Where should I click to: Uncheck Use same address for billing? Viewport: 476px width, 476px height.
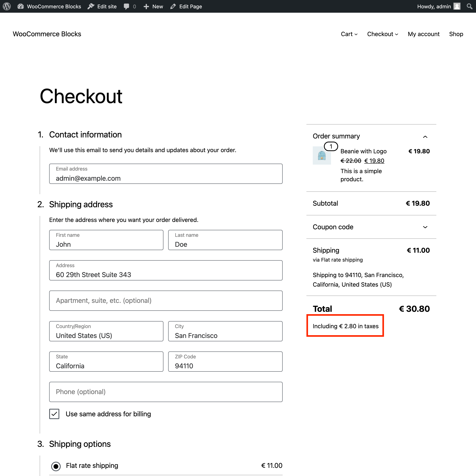click(x=54, y=414)
